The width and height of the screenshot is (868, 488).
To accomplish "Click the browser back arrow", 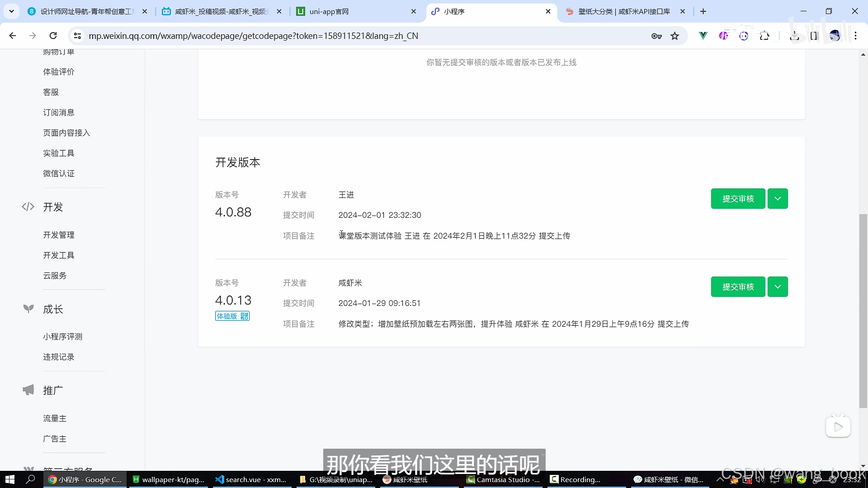I will point(13,36).
